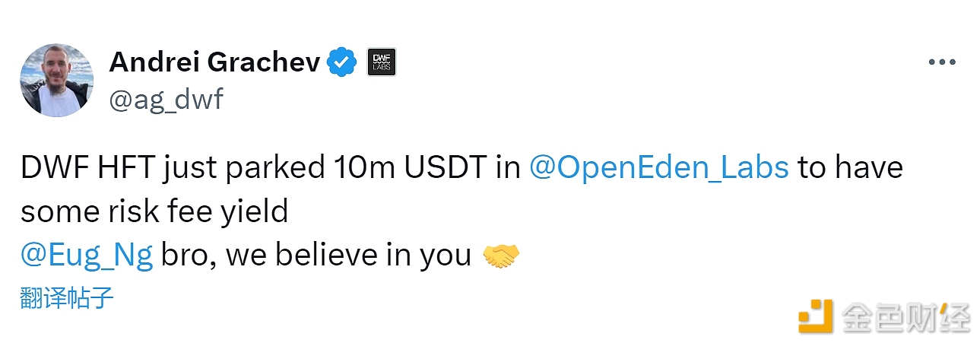Open the @Eug_Ng mention
This screenshot has height=343, width=980.
[x=87, y=256]
